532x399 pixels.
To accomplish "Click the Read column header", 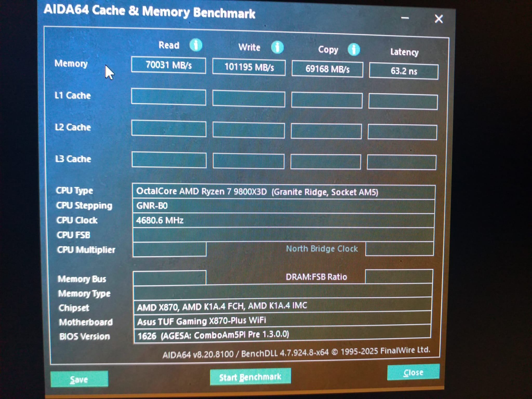I will point(169,45).
